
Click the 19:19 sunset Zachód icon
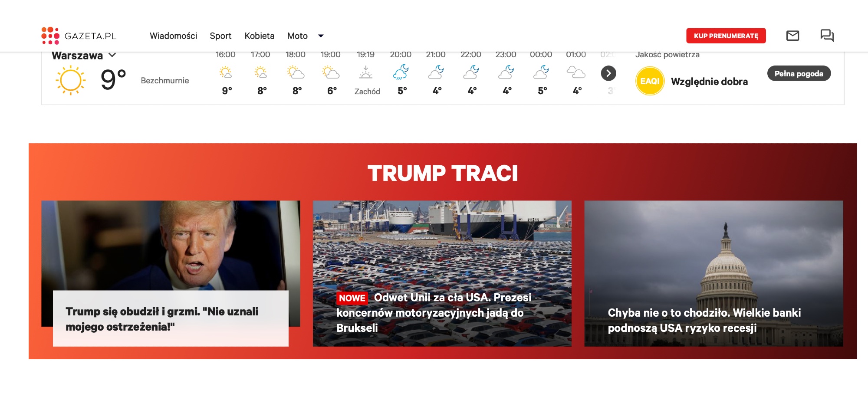coord(366,72)
